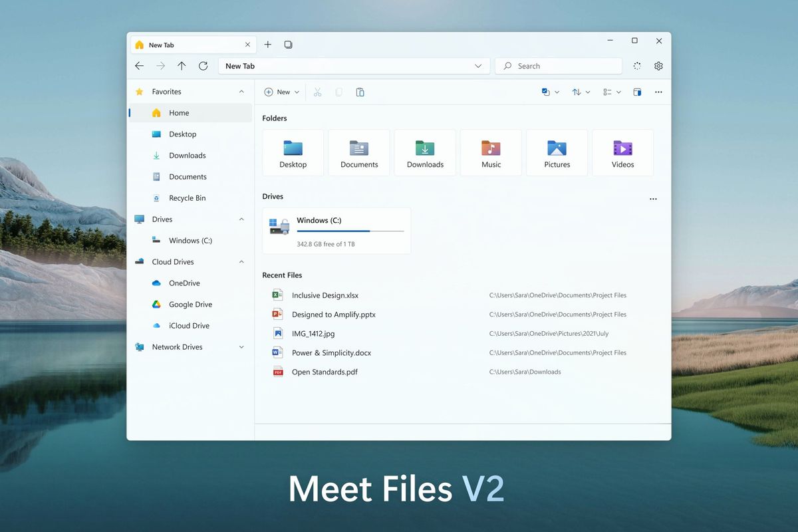
Task: Refresh the current view
Action: 203,66
